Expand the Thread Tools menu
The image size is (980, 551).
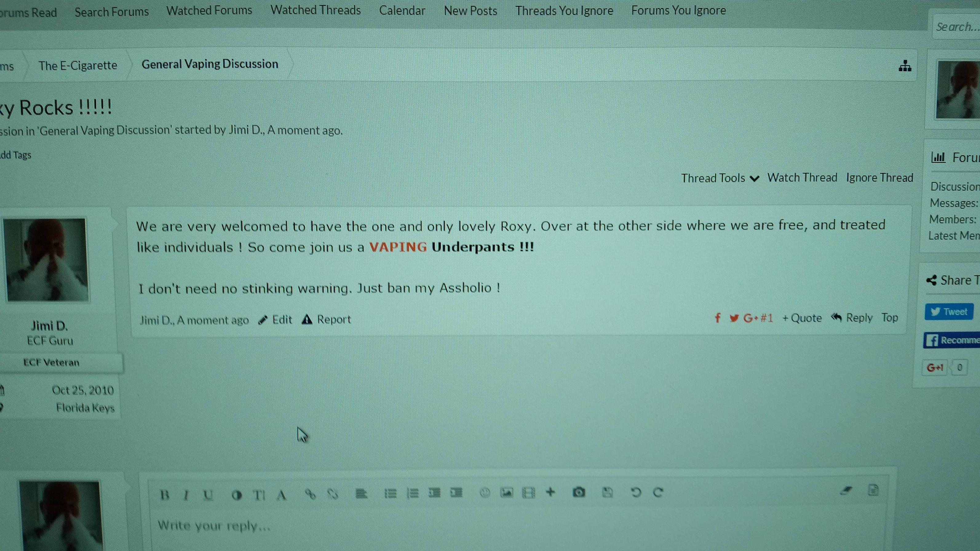[x=720, y=178]
